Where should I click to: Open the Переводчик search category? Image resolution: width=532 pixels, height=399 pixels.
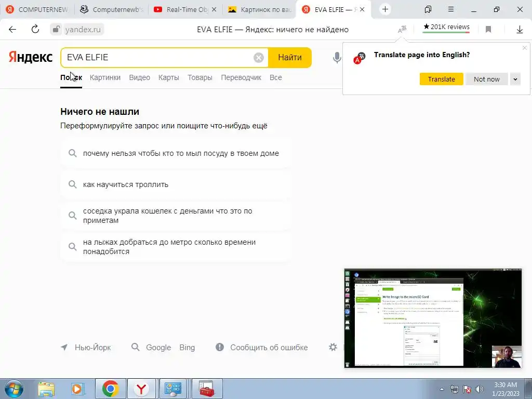pyautogui.click(x=241, y=77)
